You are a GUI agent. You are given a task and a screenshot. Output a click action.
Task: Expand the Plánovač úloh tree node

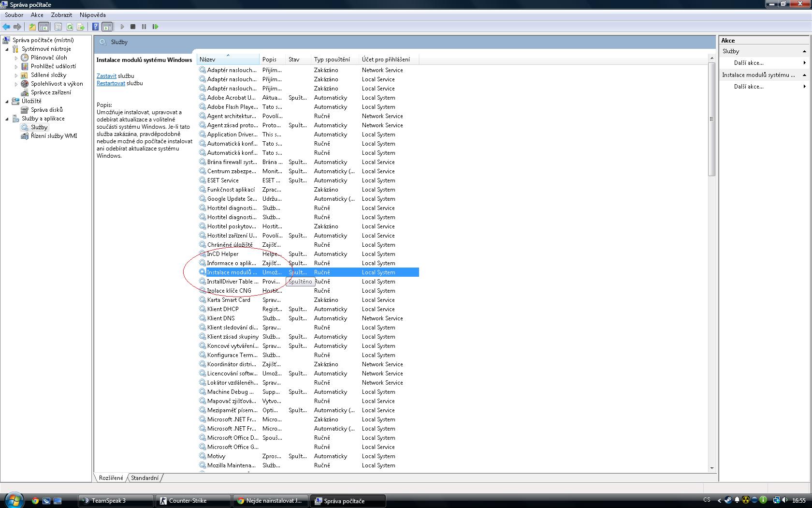coord(16,58)
